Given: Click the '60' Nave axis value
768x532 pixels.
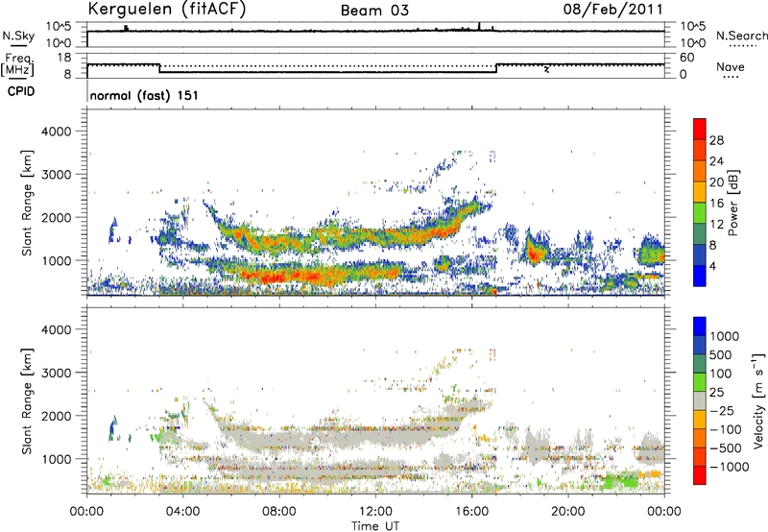Looking at the screenshot, I should pos(686,58).
